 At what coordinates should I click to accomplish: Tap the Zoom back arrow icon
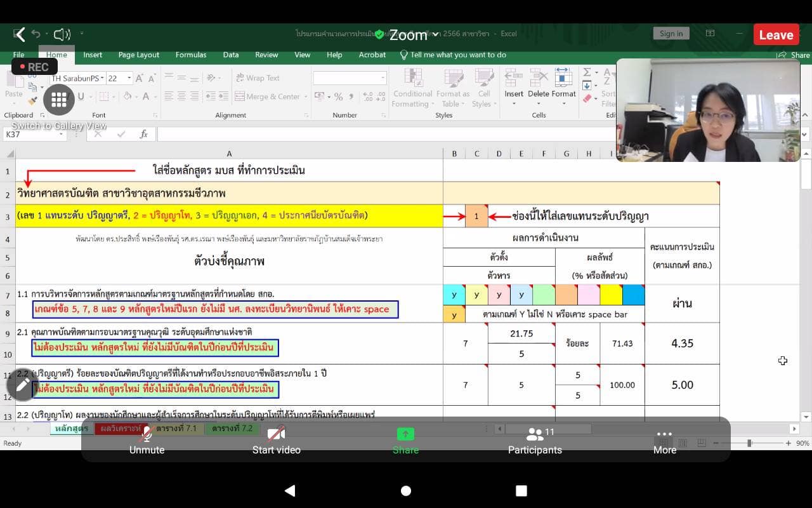[20, 34]
